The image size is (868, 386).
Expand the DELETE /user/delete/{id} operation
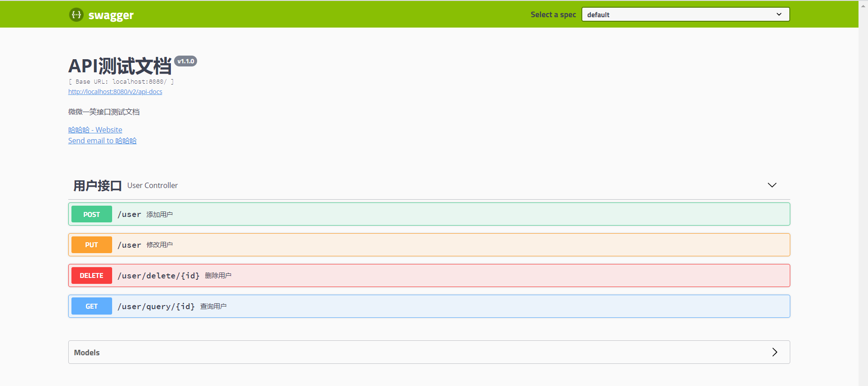[429, 276]
